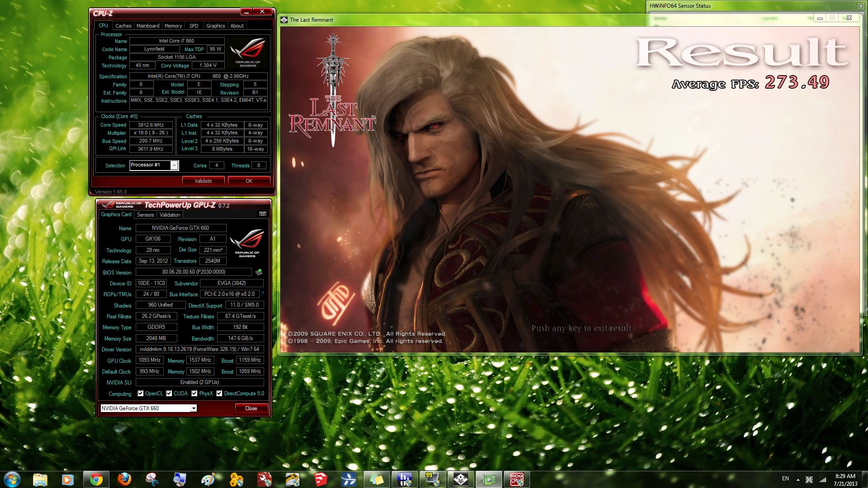This screenshot has width=868, height=488.
Task: Open the Validation tab in GPU-Z
Action: 170,215
